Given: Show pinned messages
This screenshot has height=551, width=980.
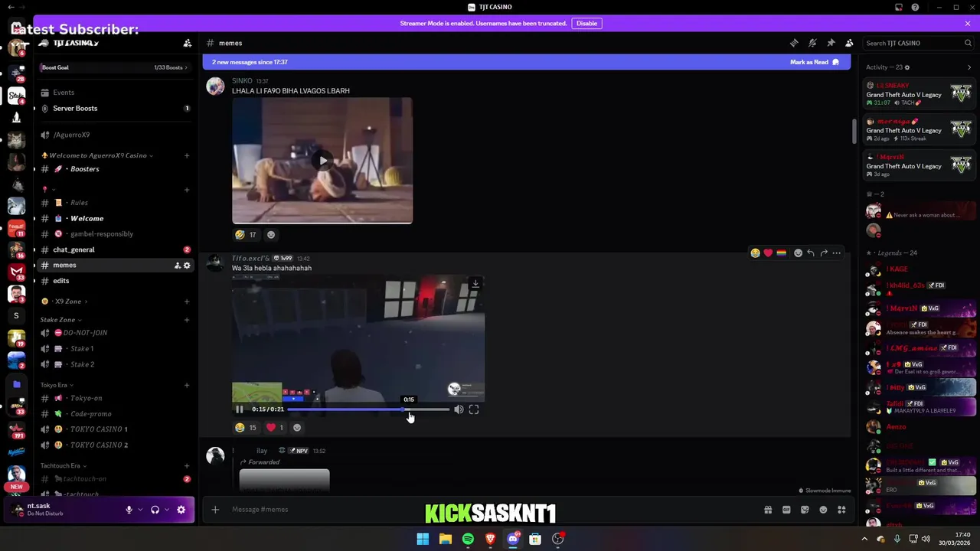Looking at the screenshot, I should pyautogui.click(x=831, y=43).
